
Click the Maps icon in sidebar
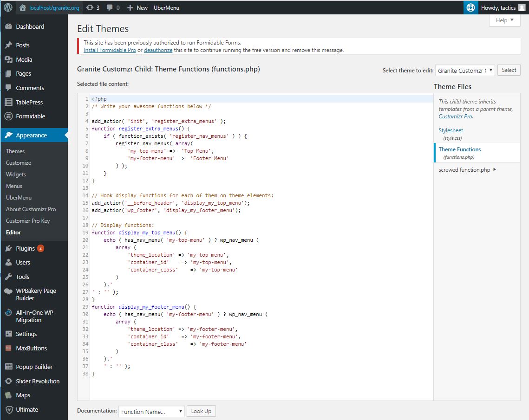tap(9, 395)
